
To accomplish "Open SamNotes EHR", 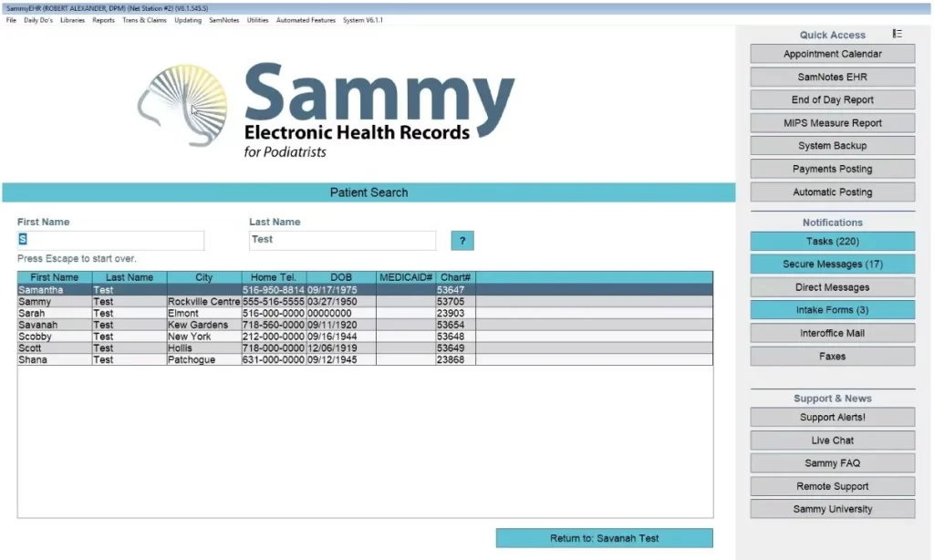I will click(831, 77).
